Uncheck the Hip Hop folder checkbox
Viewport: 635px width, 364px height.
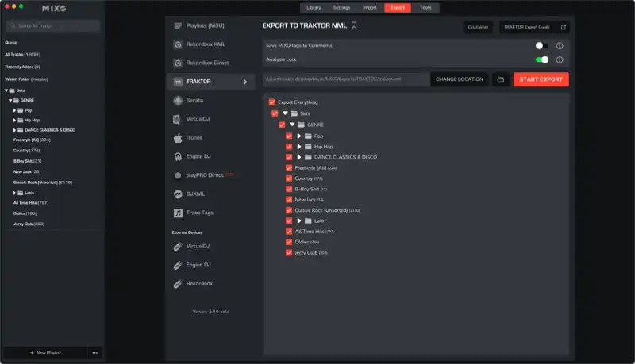(x=289, y=147)
